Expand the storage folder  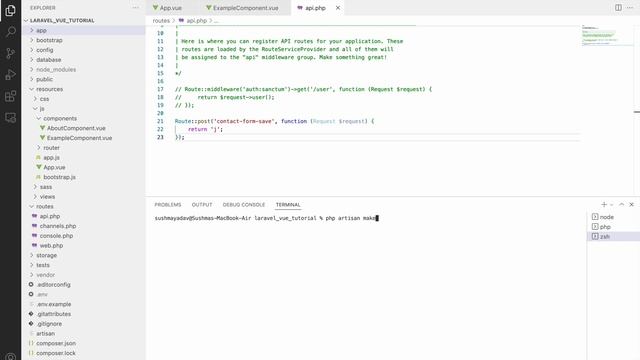83,255
